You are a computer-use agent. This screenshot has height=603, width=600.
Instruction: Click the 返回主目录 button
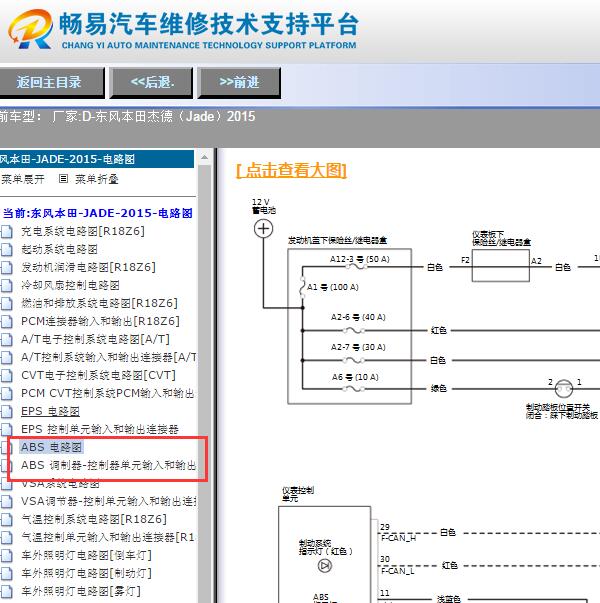[x=51, y=82]
